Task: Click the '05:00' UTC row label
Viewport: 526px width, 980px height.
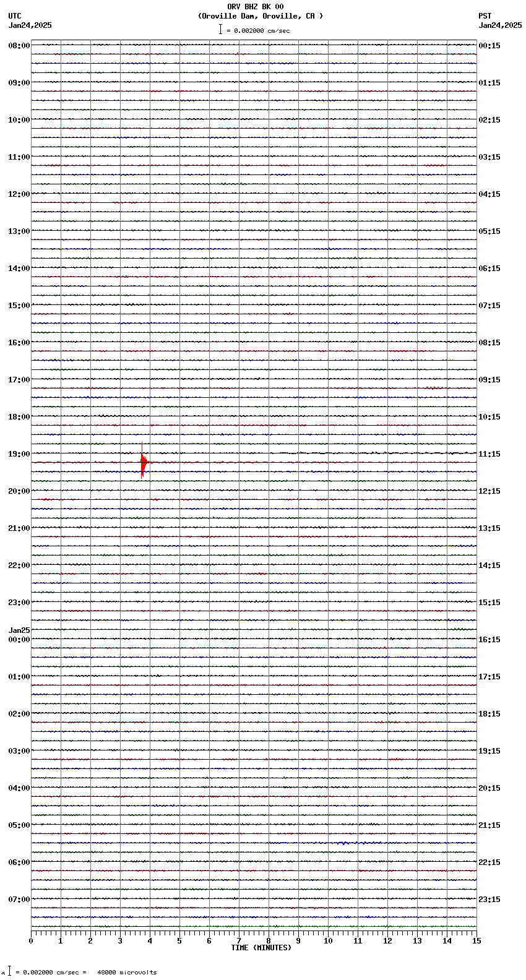Action: coord(19,825)
